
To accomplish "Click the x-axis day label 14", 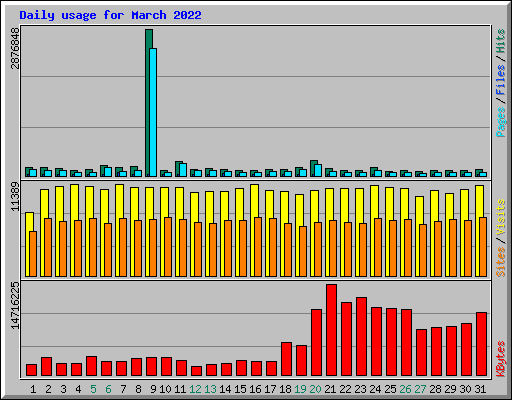I will (x=225, y=389).
